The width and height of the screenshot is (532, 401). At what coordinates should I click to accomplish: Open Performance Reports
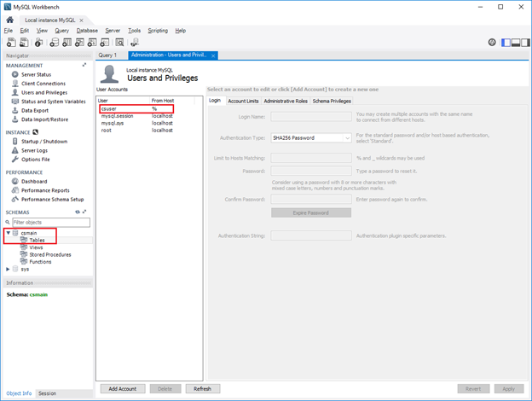point(45,190)
